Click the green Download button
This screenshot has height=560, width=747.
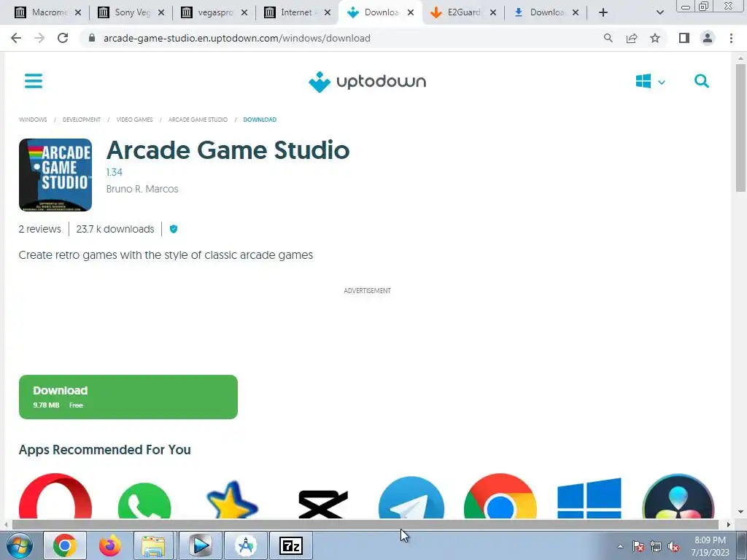coord(128,397)
